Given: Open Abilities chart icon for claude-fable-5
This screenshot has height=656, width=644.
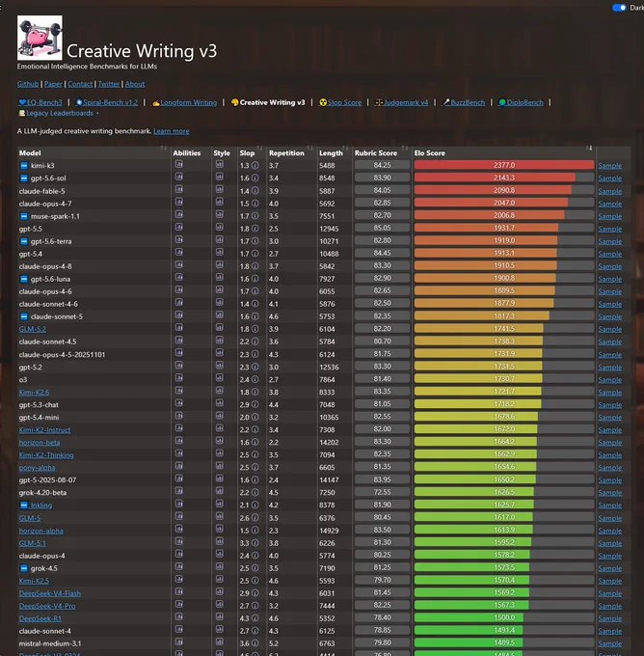Looking at the screenshot, I should (x=178, y=189).
